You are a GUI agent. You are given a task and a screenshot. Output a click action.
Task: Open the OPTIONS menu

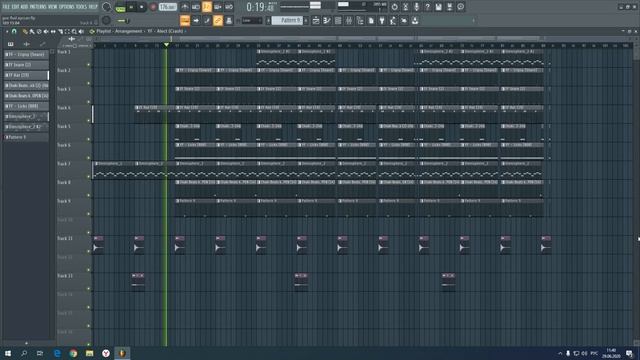[67, 7]
